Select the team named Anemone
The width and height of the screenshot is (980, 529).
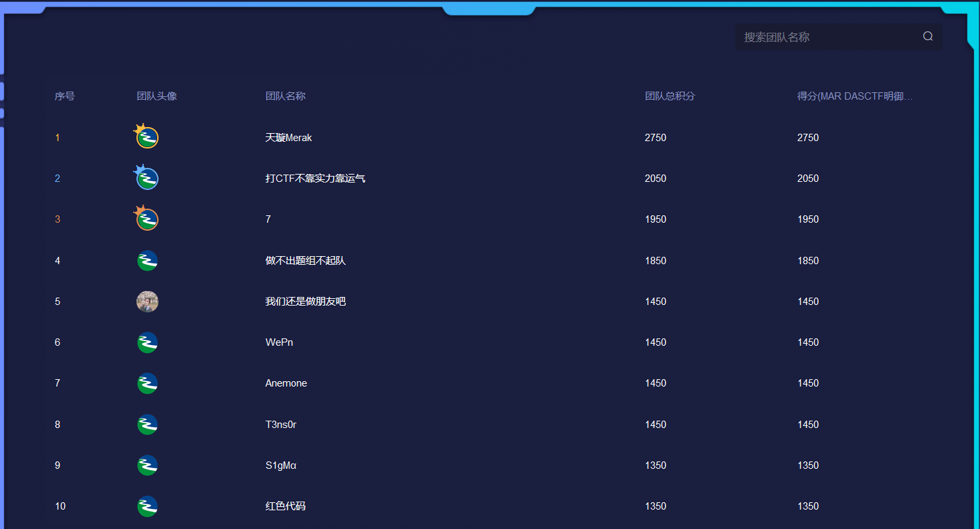[286, 383]
